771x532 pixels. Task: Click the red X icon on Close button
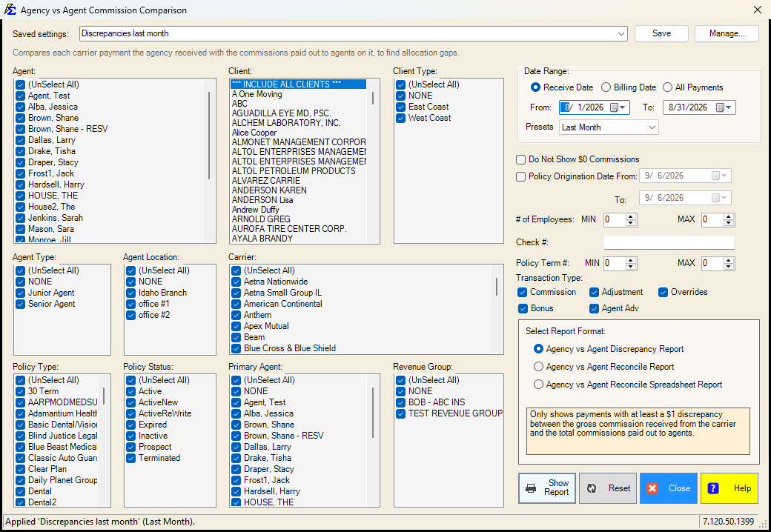652,488
